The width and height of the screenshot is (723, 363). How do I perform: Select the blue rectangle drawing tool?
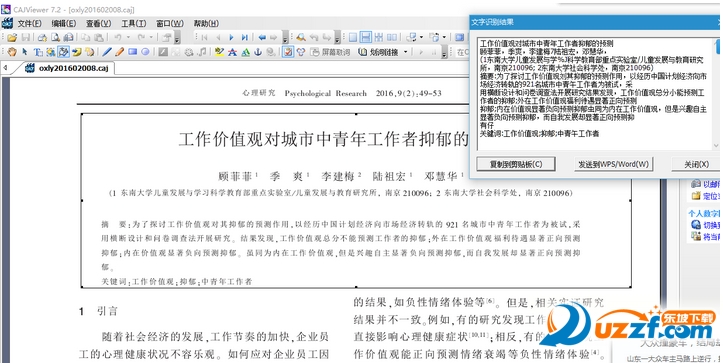click(133, 52)
